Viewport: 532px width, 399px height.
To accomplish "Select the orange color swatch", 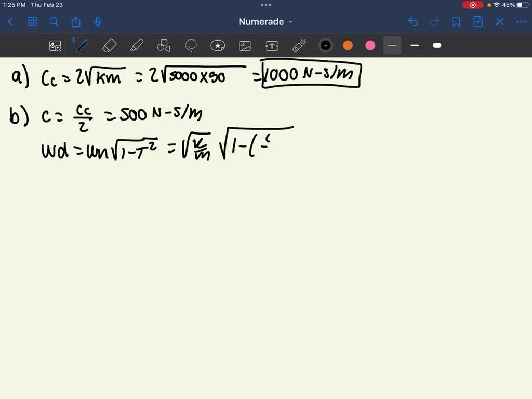I will point(348,46).
